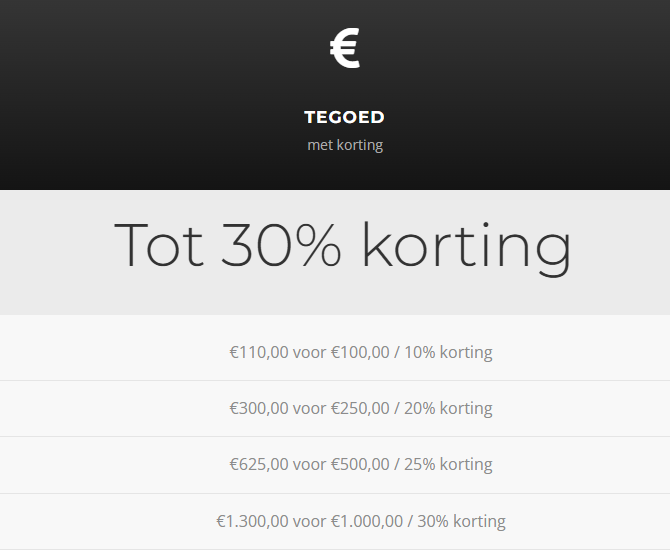Click the €300,00 credit amount
This screenshot has width=670, height=550.
click(x=258, y=408)
